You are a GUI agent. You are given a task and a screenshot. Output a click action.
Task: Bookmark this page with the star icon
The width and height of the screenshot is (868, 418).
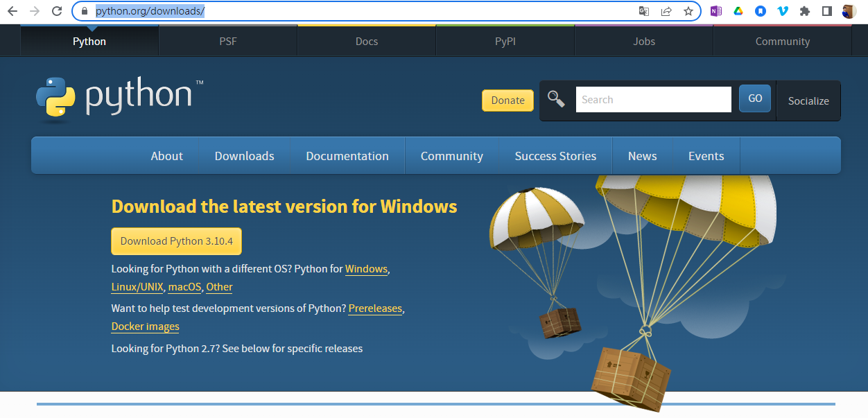[688, 11]
